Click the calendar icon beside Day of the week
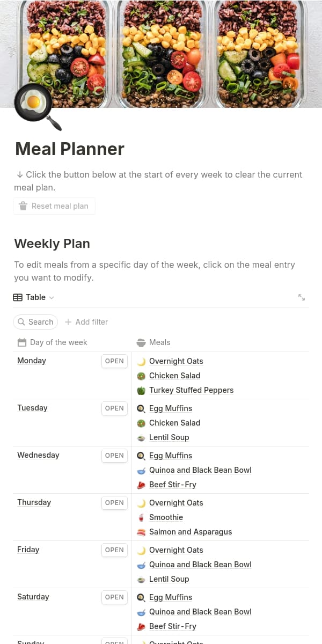 pos(22,342)
